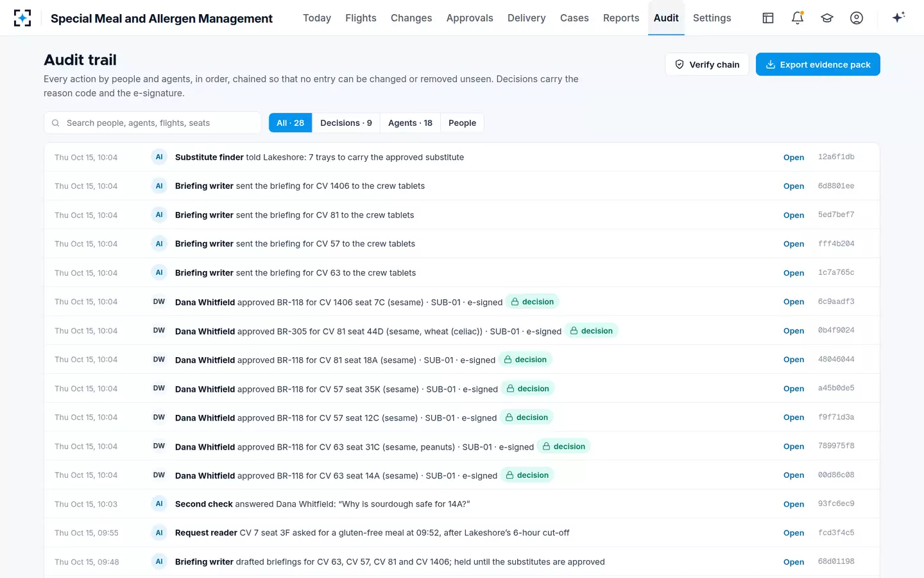Open the user account icon
The width and height of the screenshot is (924, 578).
857,18
